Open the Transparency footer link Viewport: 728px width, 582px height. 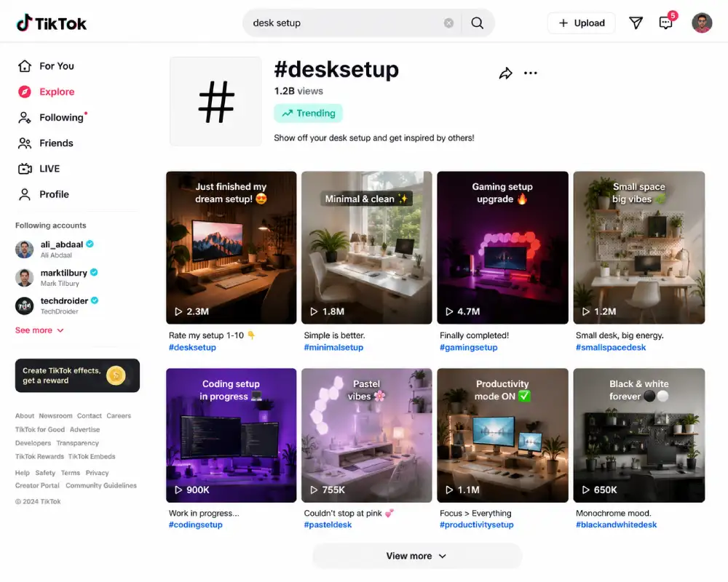pyautogui.click(x=78, y=443)
